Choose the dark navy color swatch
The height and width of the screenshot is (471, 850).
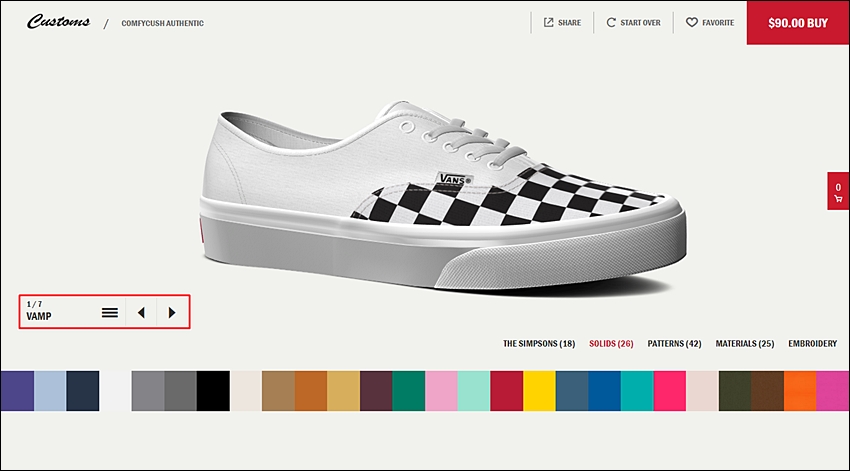(x=82, y=391)
